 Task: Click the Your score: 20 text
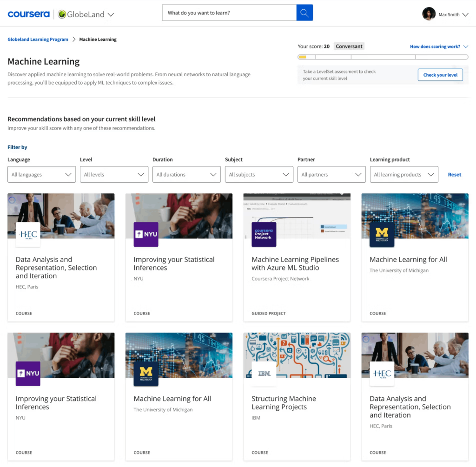(x=313, y=46)
